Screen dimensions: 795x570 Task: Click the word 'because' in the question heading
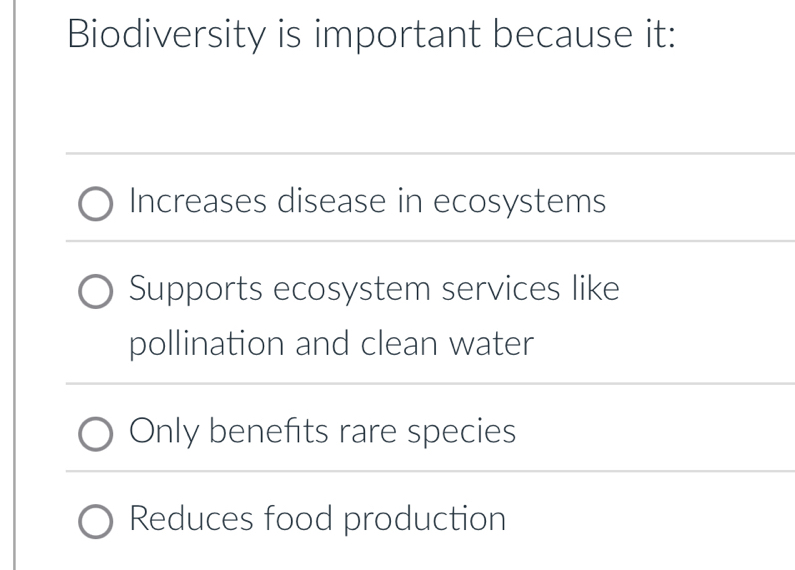558,39
